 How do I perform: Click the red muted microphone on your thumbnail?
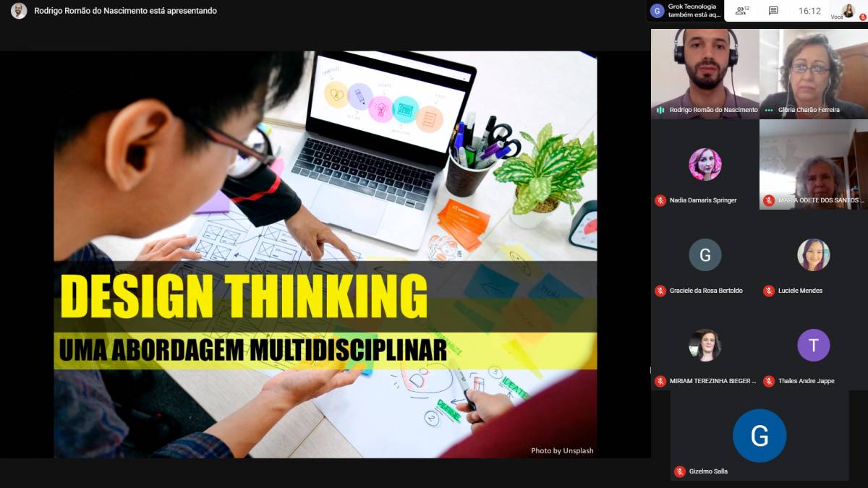(862, 17)
